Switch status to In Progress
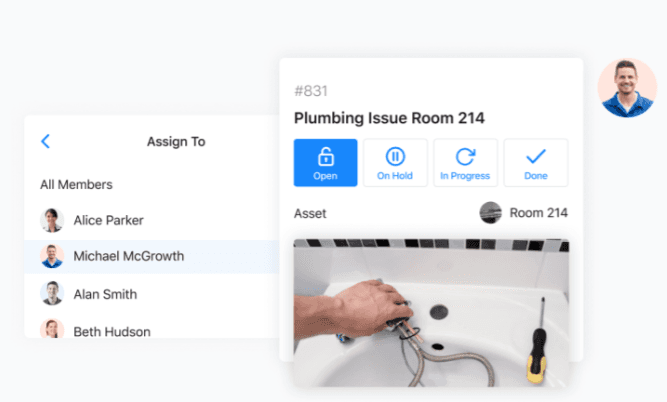 [465, 163]
